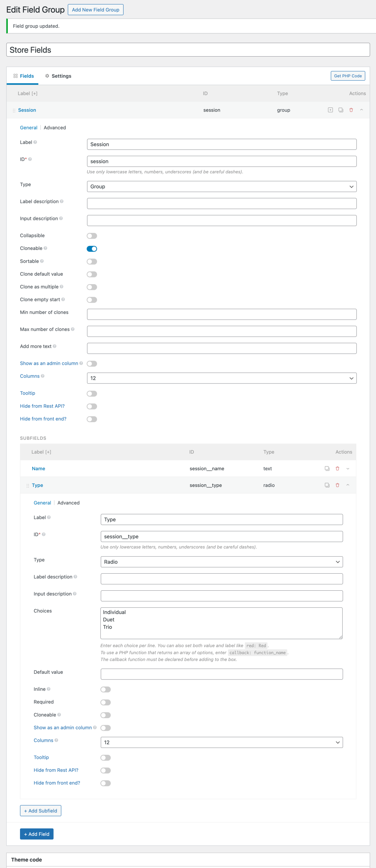
Task: Click the add subfield icon in Session row
Action: [x=330, y=110]
